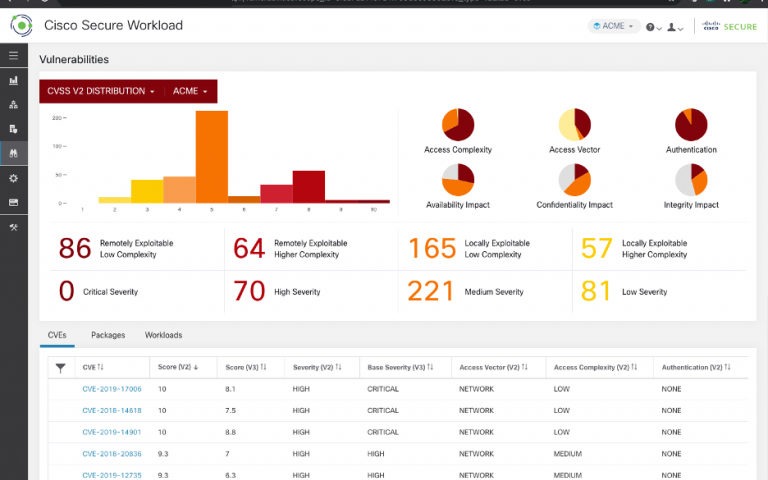Sort by Access Complexity (V2) column

click(x=595, y=367)
